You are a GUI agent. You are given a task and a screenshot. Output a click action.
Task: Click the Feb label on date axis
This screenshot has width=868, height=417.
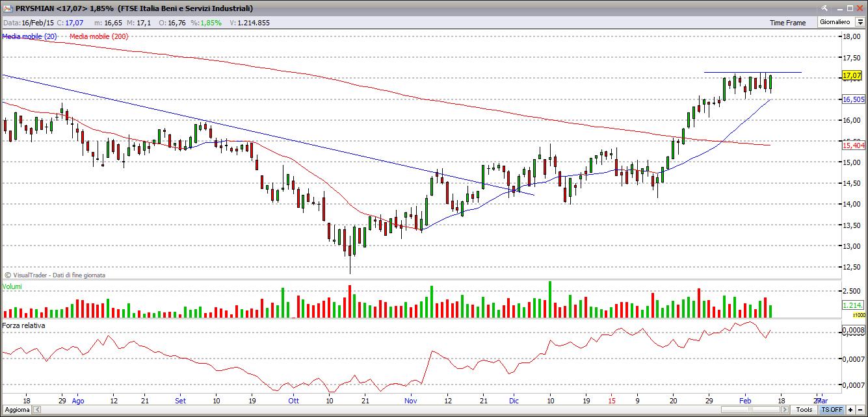pos(744,401)
